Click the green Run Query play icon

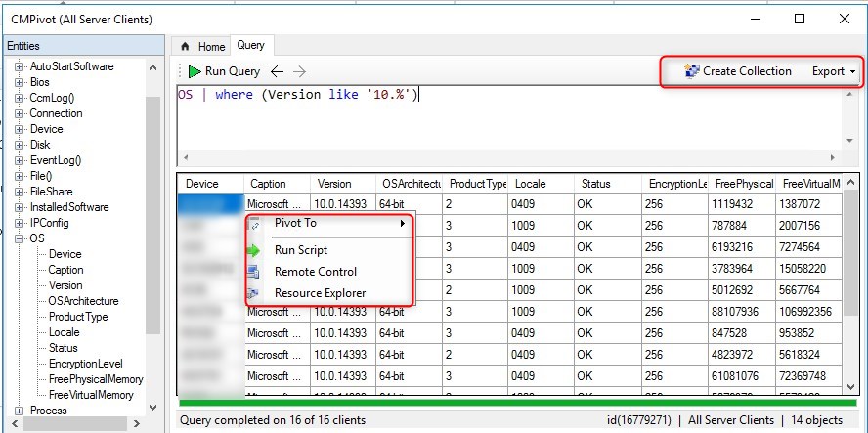pos(195,71)
